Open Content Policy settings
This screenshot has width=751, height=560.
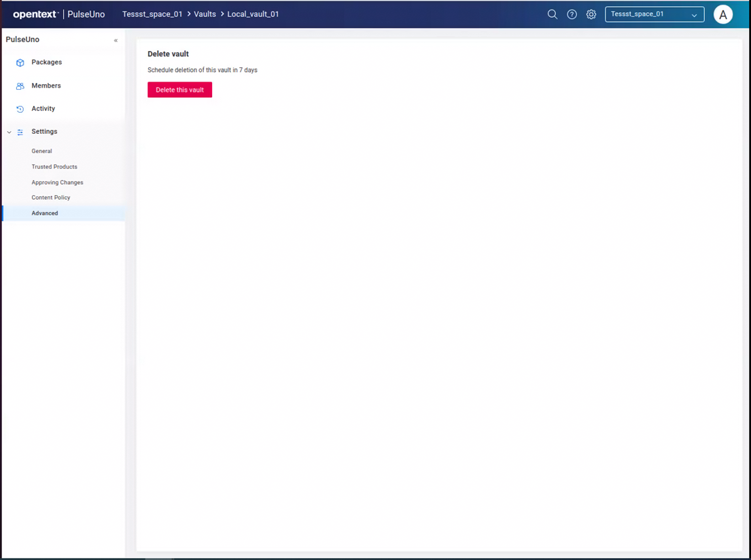(51, 198)
